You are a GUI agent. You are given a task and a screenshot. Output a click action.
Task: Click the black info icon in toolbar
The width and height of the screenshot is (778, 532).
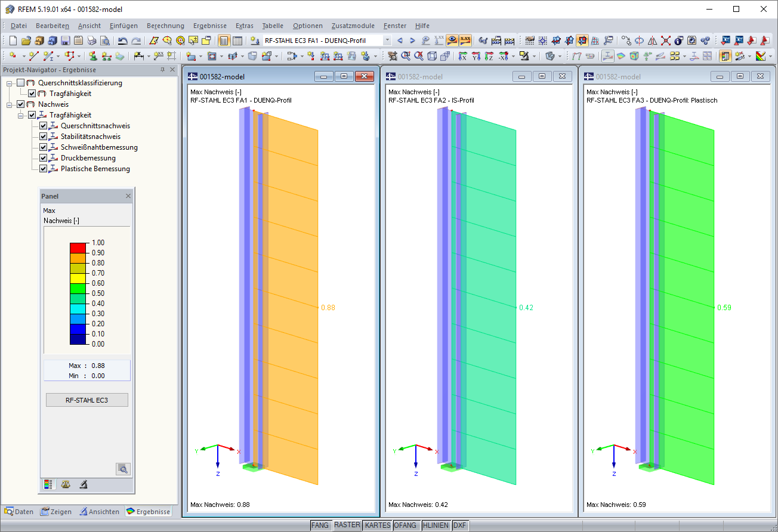[x=678, y=41]
